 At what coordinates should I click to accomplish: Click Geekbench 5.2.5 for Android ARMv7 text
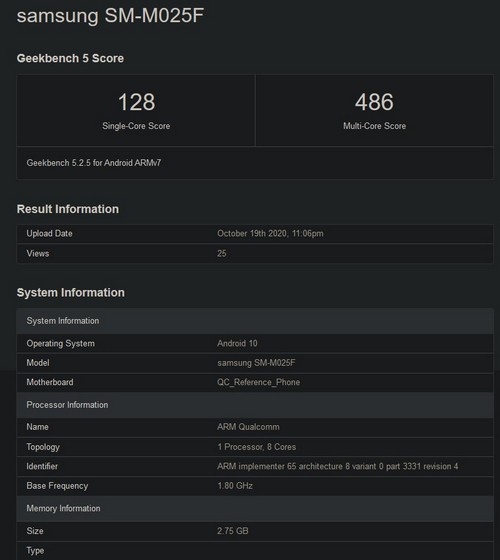[94, 163]
